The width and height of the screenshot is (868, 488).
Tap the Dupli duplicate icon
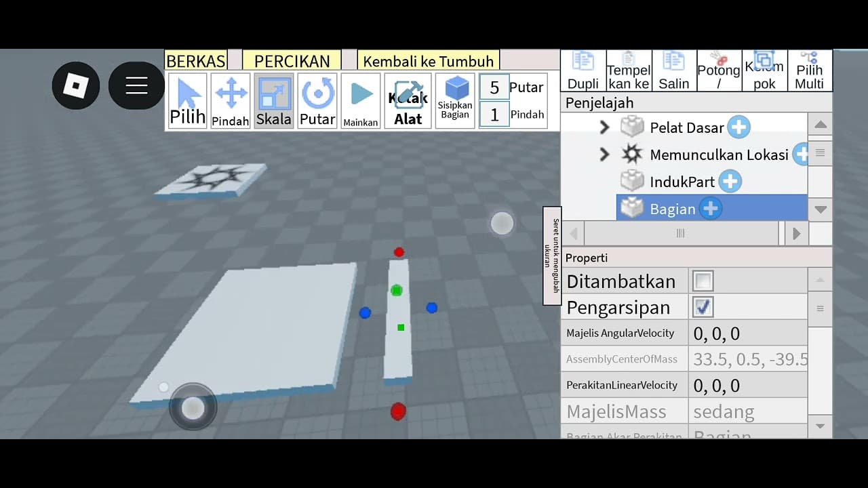(x=583, y=70)
